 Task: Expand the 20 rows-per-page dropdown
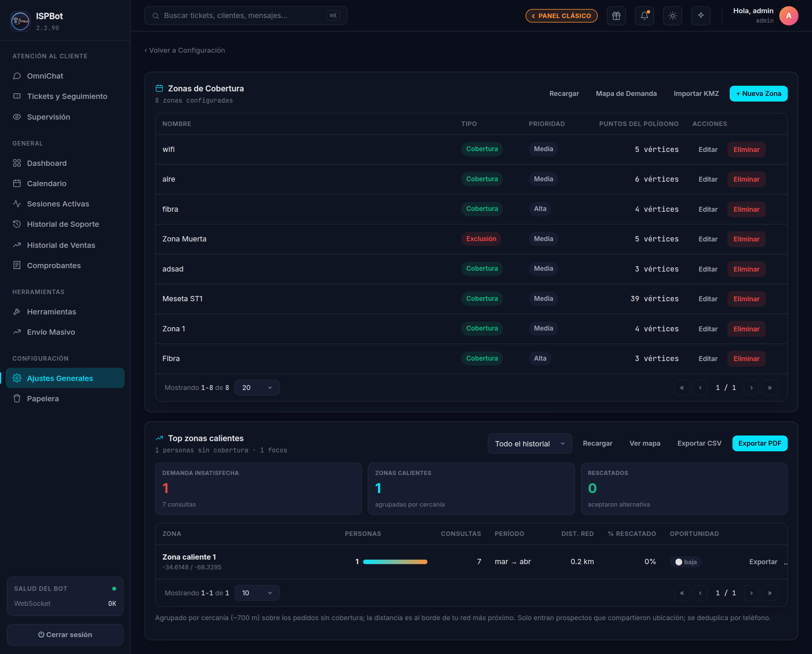(257, 388)
